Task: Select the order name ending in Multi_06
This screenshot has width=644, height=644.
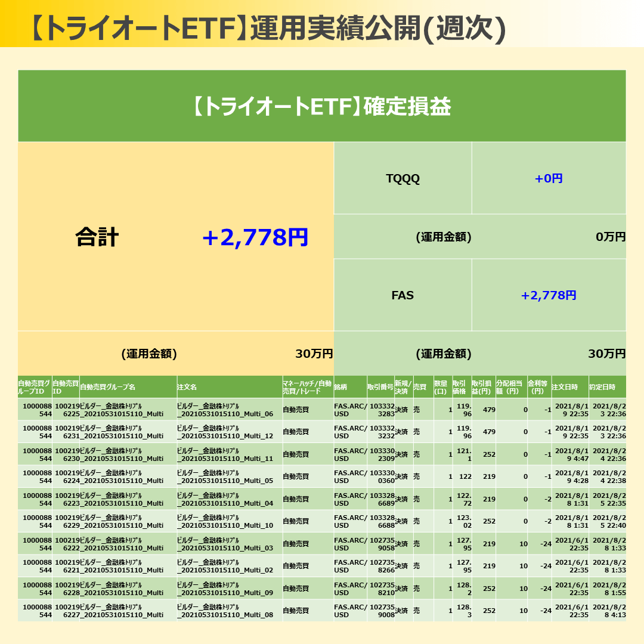Action: 225,410
